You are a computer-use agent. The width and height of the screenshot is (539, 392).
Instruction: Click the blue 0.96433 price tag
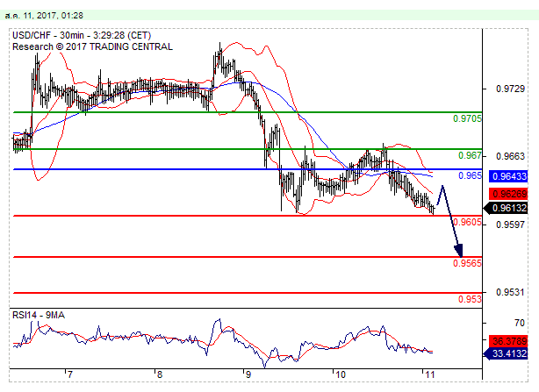[508, 176]
